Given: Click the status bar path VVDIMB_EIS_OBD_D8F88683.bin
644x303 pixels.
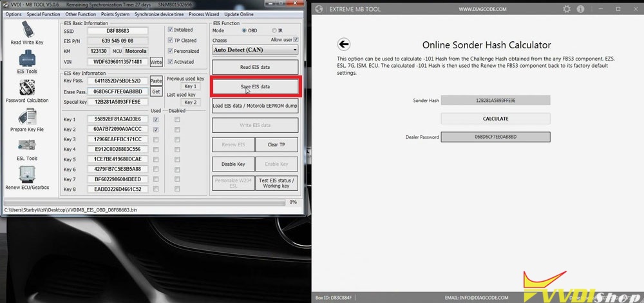Looking at the screenshot, I should tap(70, 210).
